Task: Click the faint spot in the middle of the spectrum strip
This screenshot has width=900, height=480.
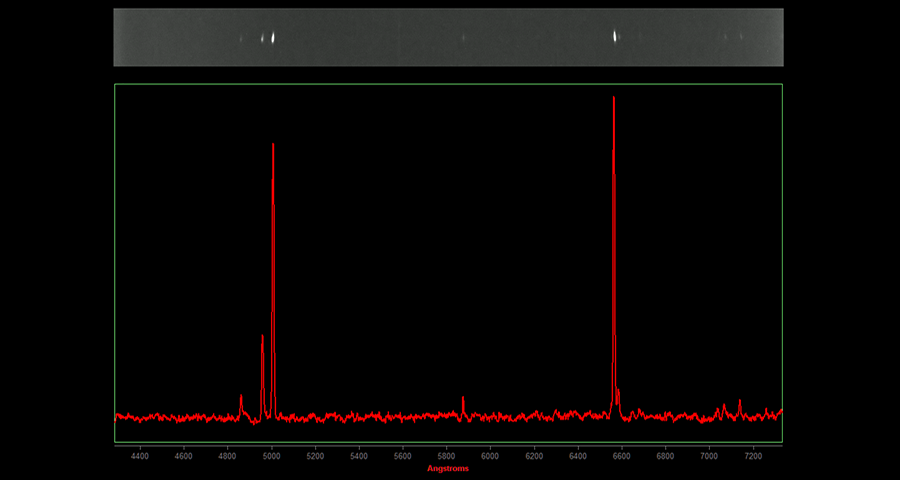Action: (463, 38)
